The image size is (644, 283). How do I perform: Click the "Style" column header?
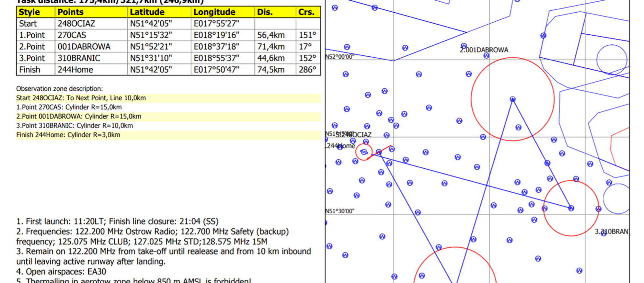[29, 12]
